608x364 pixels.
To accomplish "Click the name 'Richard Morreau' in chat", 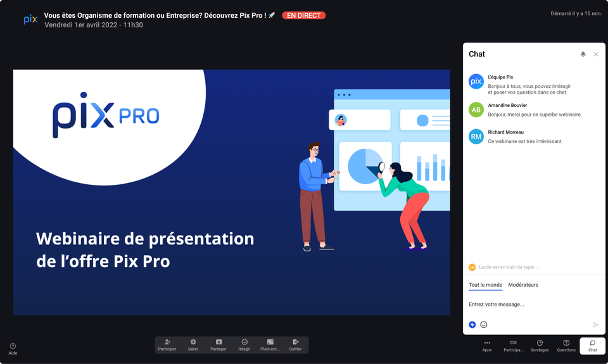I will 505,132.
